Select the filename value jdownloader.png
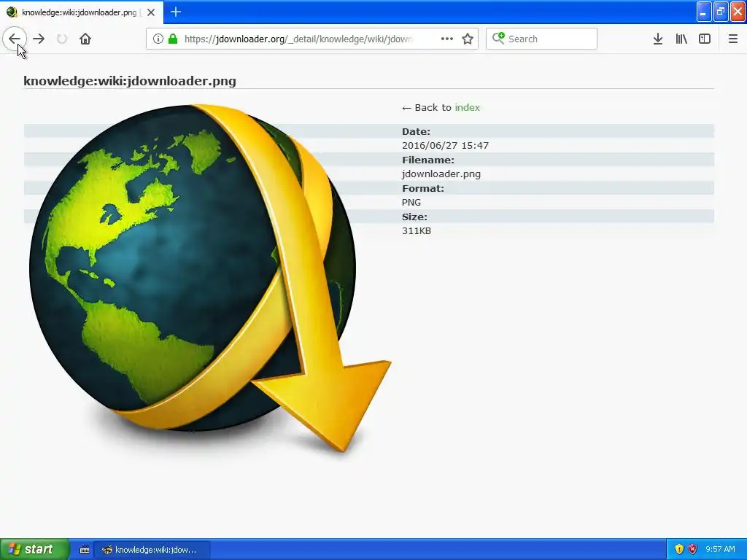The width and height of the screenshot is (747, 560). pos(441,174)
